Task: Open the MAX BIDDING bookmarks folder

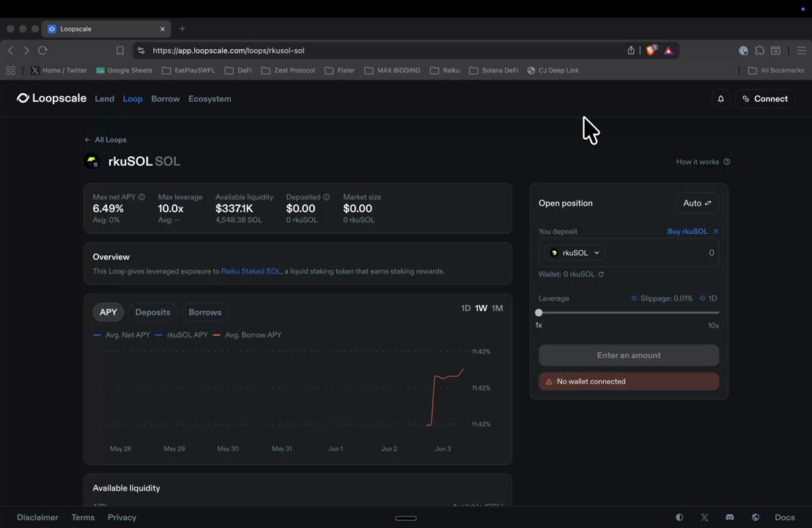Action: [392, 70]
